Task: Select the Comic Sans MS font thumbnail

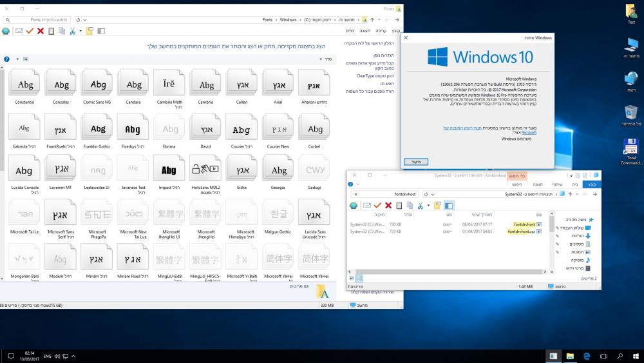Action: tap(97, 87)
